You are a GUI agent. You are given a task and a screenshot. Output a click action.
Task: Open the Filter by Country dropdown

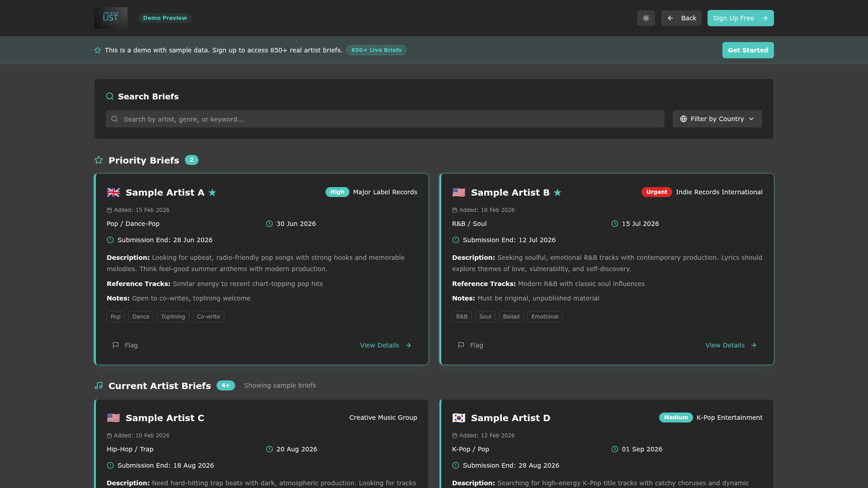(717, 119)
